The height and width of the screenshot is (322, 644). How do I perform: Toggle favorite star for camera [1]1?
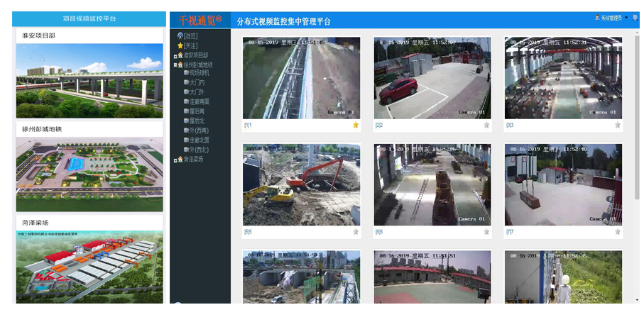(356, 125)
